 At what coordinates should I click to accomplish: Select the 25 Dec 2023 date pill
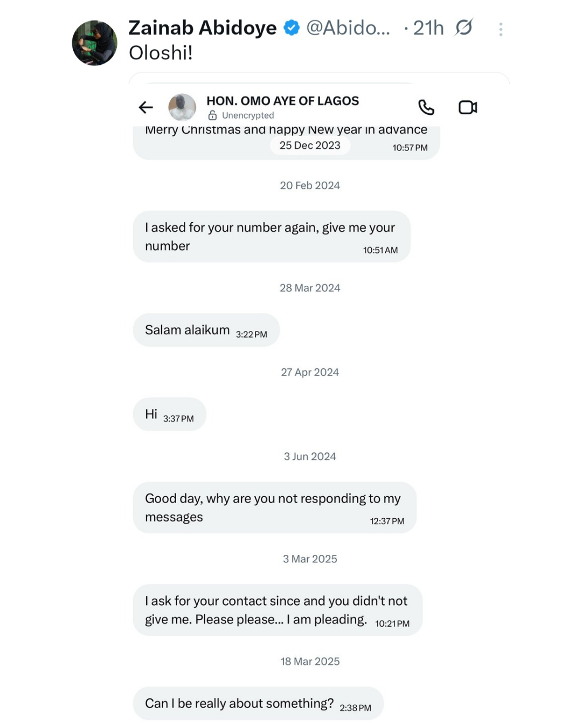pos(310,146)
